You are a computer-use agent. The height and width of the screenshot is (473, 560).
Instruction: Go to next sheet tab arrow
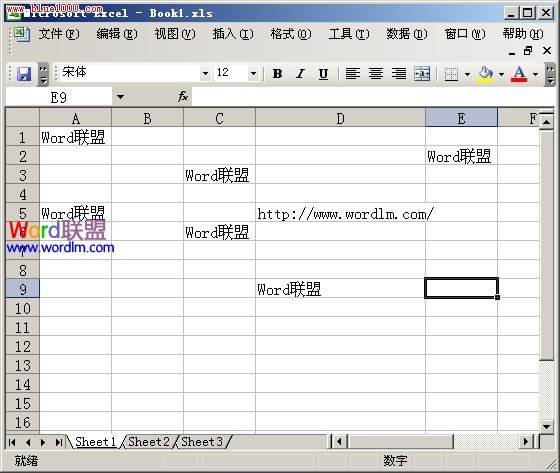(43, 442)
